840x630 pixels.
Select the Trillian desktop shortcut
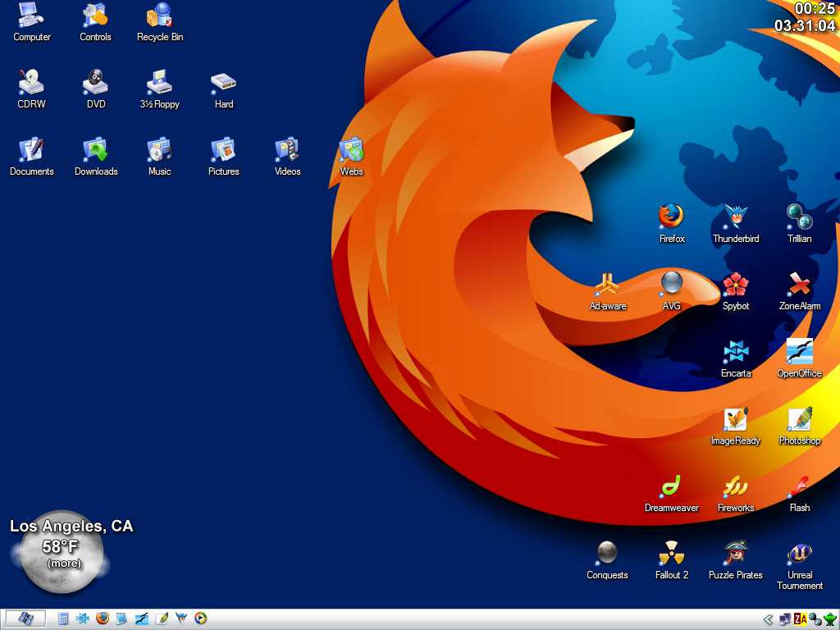point(800,224)
